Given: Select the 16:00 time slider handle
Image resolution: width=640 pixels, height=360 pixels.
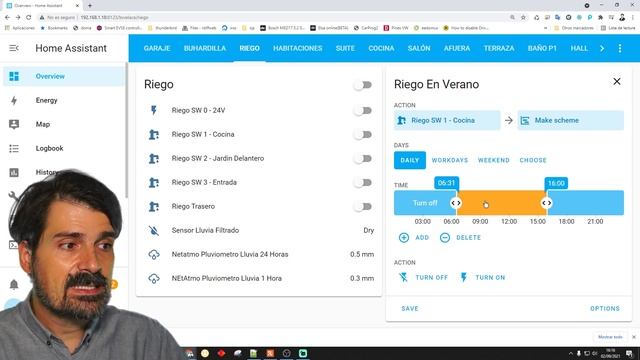Looking at the screenshot, I should point(547,203).
